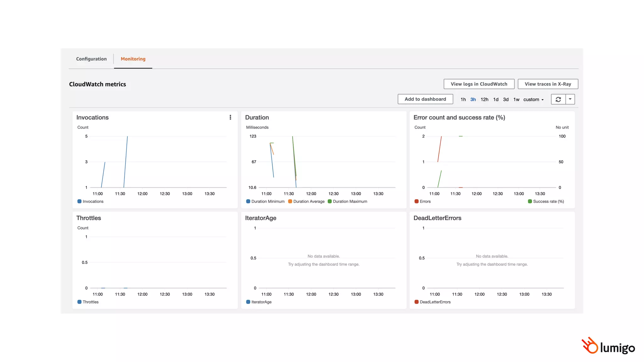Expand the refresh options dropdown arrow

coord(570,99)
